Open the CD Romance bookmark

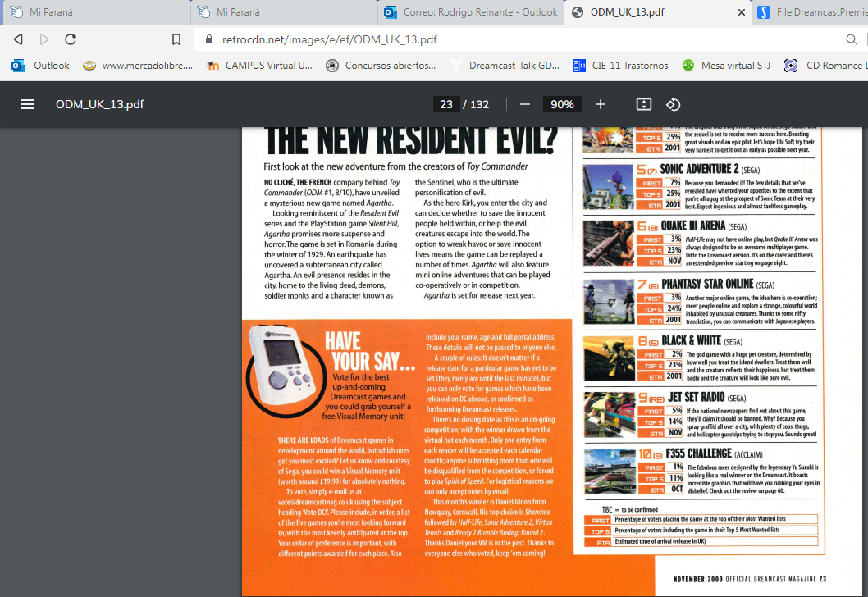click(826, 66)
